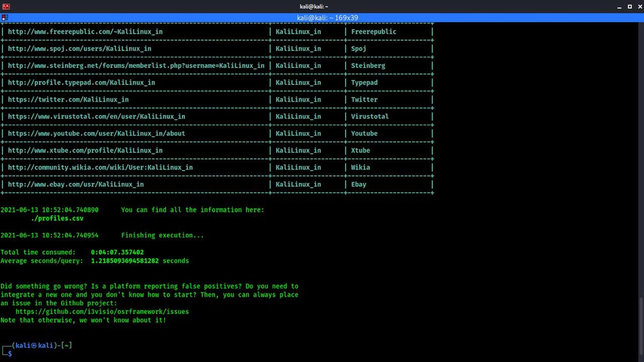Click 'You can find all the information here:' text

pyautogui.click(x=193, y=210)
